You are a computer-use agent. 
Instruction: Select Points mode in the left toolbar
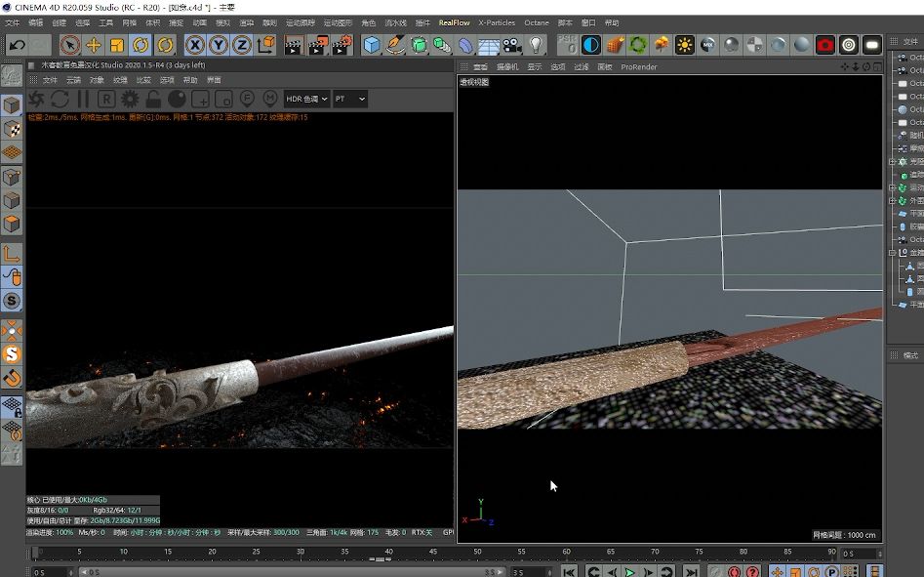pyautogui.click(x=12, y=177)
